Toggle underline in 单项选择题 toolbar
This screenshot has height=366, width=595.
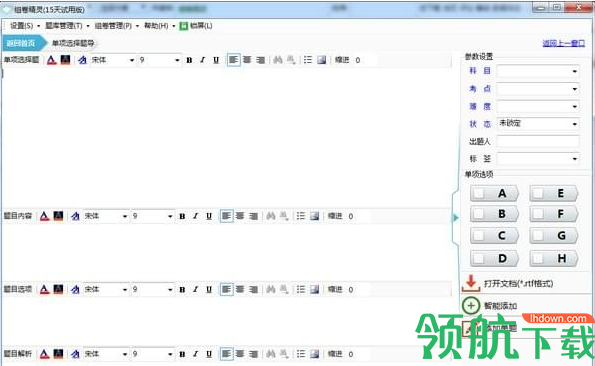(x=216, y=60)
